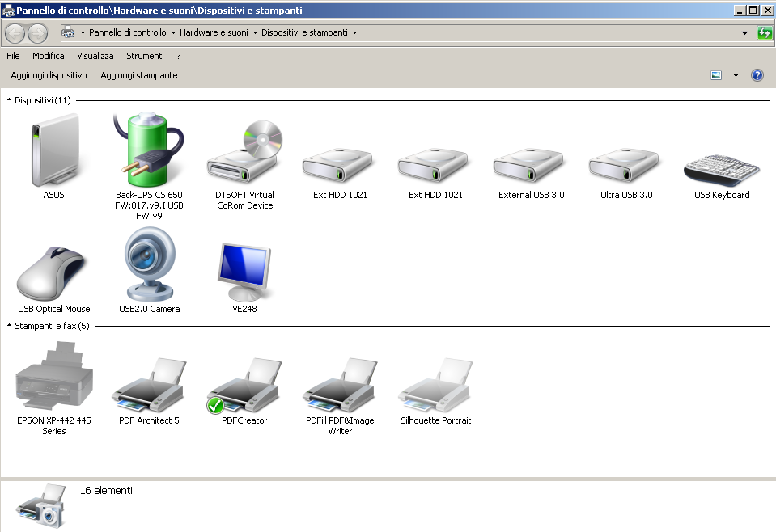Open the view options dropdown arrow

[736, 75]
